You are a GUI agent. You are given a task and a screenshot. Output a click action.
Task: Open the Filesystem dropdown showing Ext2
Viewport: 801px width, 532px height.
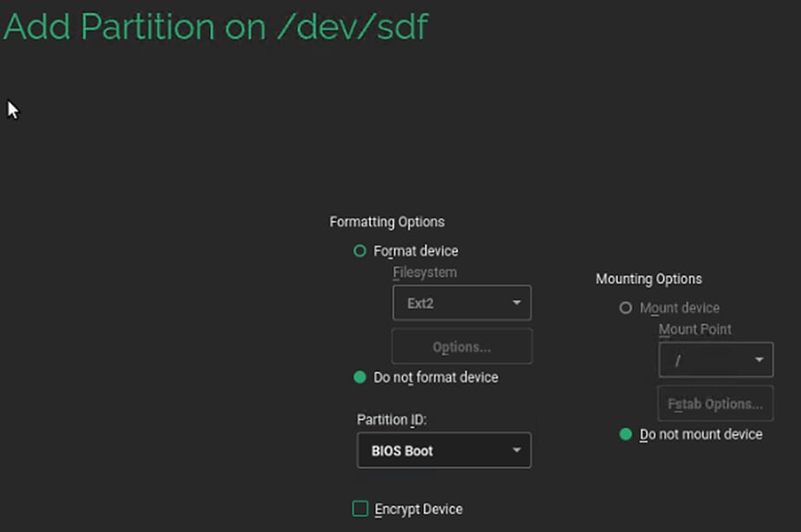[461, 303]
